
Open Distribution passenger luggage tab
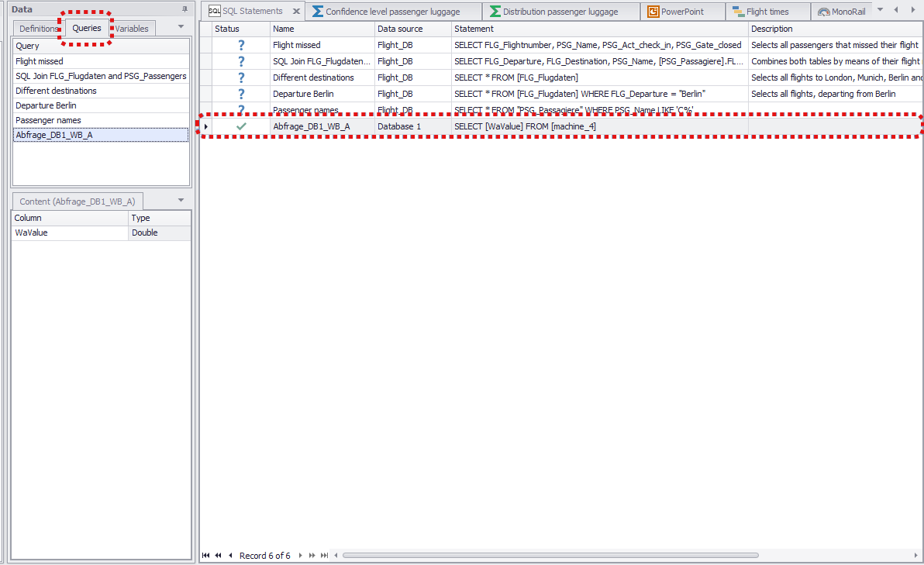pyautogui.click(x=560, y=11)
